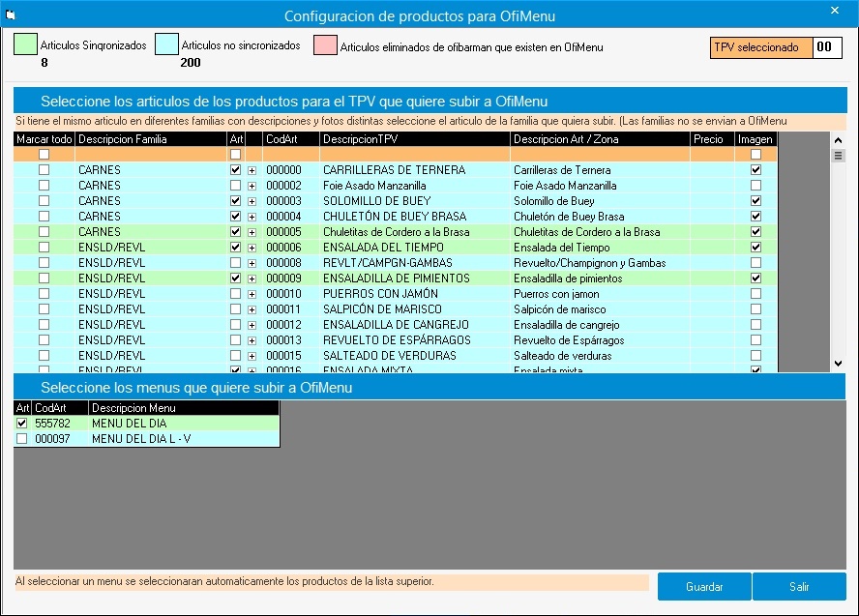Check Art for Foie Asado Manzanilla

pos(236,185)
